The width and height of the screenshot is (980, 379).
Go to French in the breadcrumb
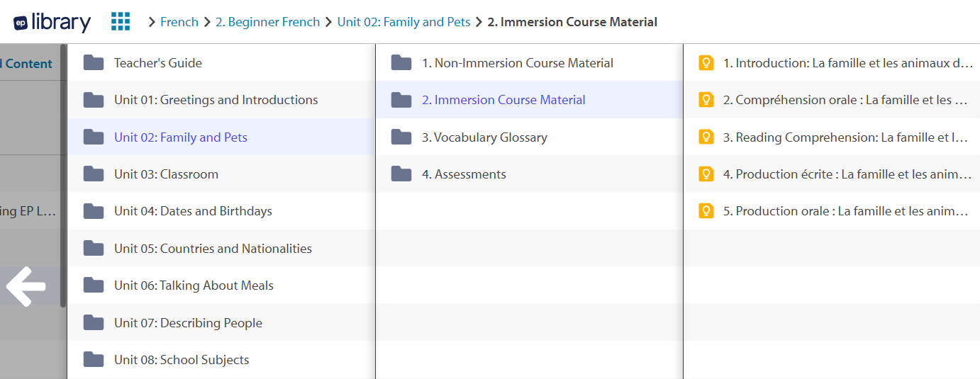[179, 22]
